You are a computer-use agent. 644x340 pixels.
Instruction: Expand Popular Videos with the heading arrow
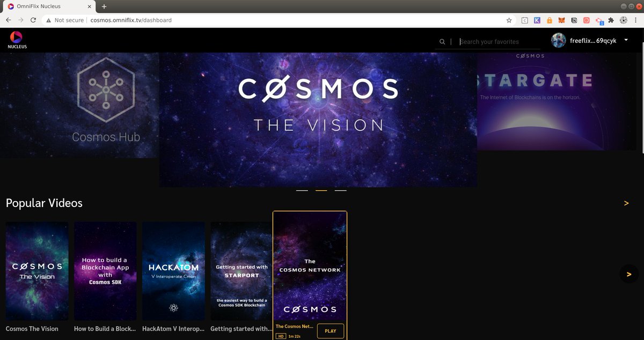click(x=626, y=203)
